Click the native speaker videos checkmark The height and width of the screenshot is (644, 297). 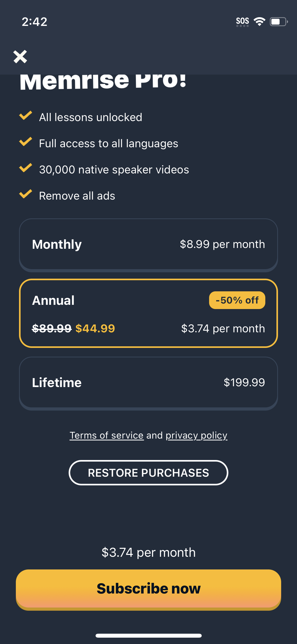[x=26, y=168]
